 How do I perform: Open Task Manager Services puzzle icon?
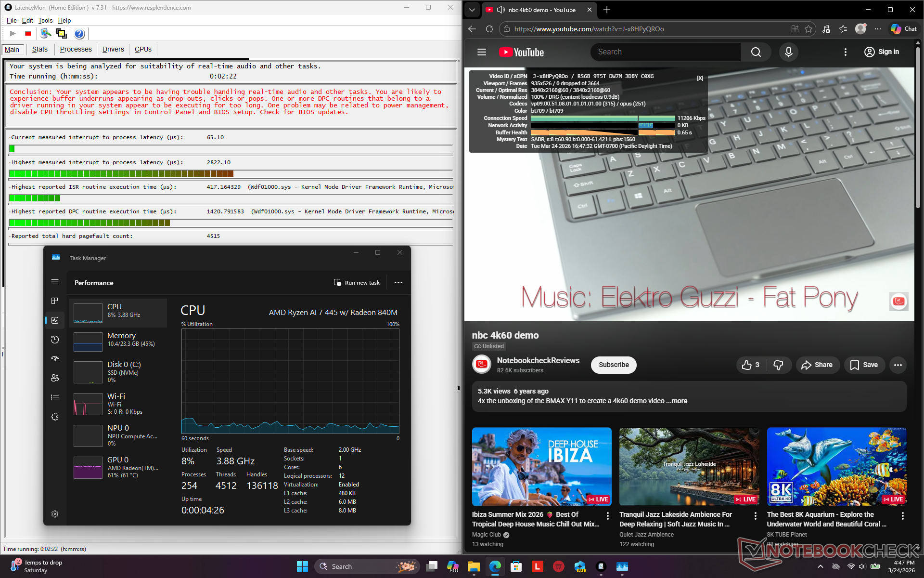click(x=55, y=417)
